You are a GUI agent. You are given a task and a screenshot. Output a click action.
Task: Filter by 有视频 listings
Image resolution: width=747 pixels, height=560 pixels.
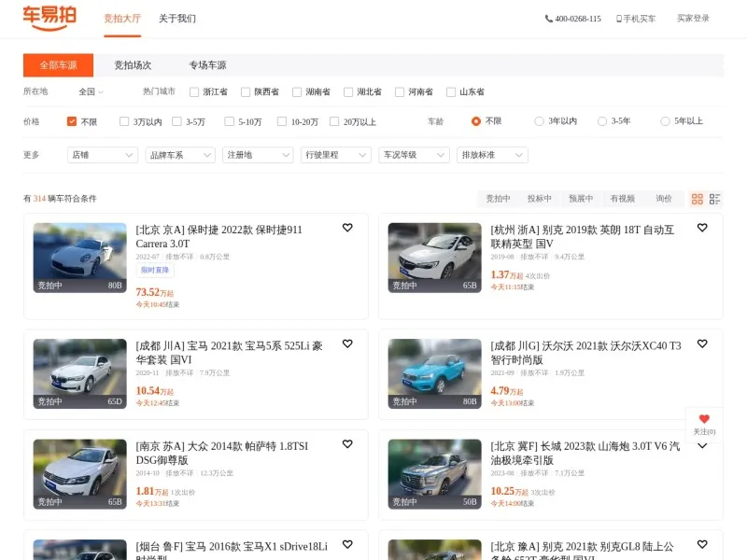pyautogui.click(x=622, y=199)
